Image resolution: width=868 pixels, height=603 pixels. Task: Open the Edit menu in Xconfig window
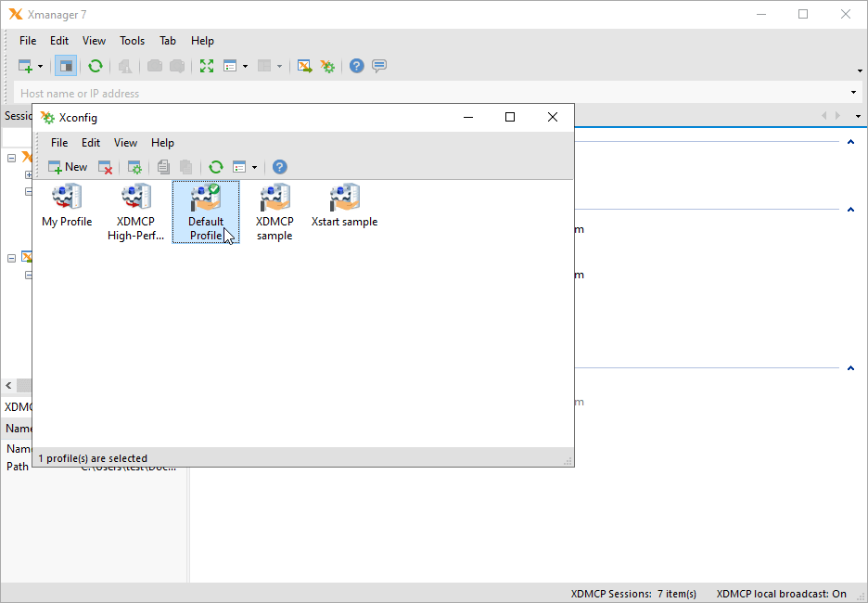coord(91,142)
